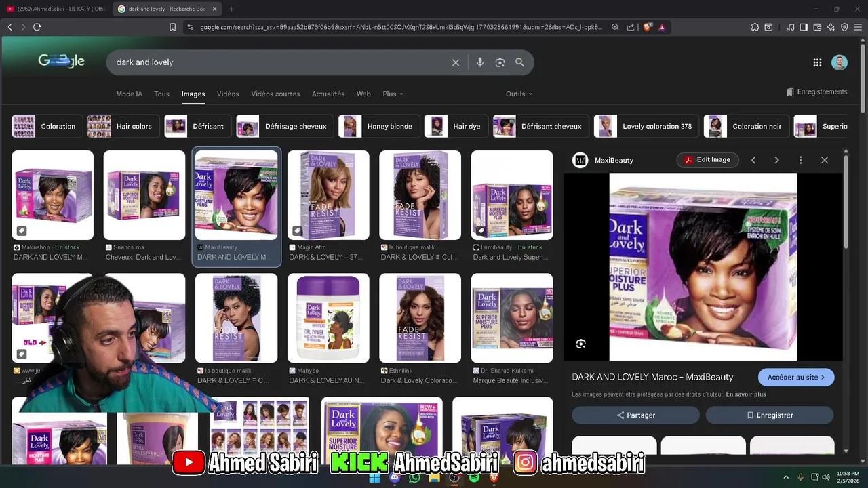Click the Google logo to go home
This screenshot has width=868, height=488.
click(x=61, y=61)
